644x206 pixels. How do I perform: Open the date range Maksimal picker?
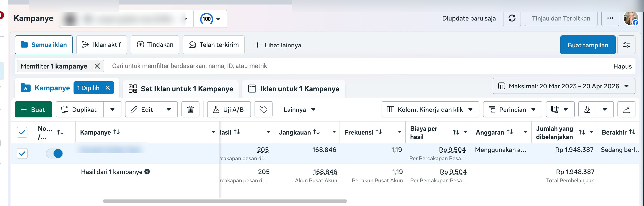(x=564, y=86)
